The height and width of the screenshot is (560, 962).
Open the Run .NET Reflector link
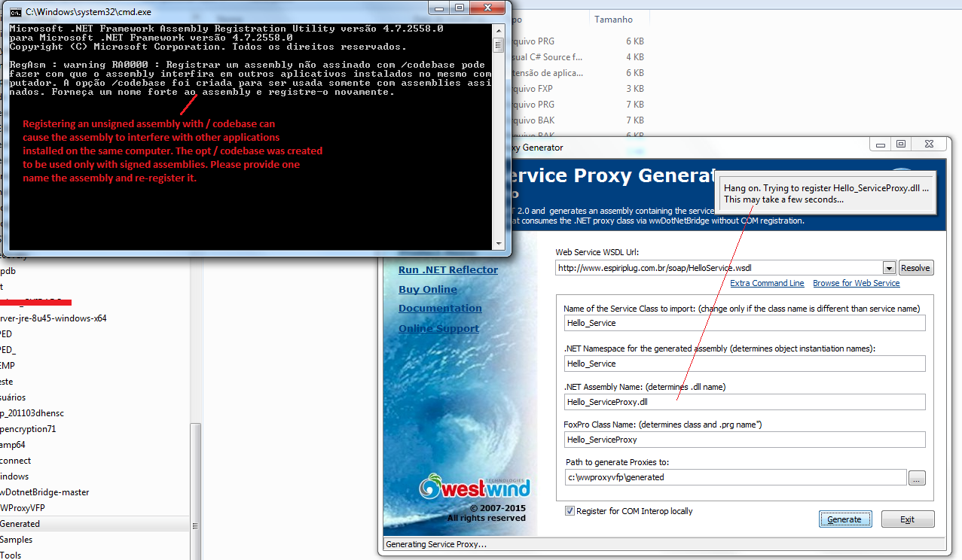[448, 269]
